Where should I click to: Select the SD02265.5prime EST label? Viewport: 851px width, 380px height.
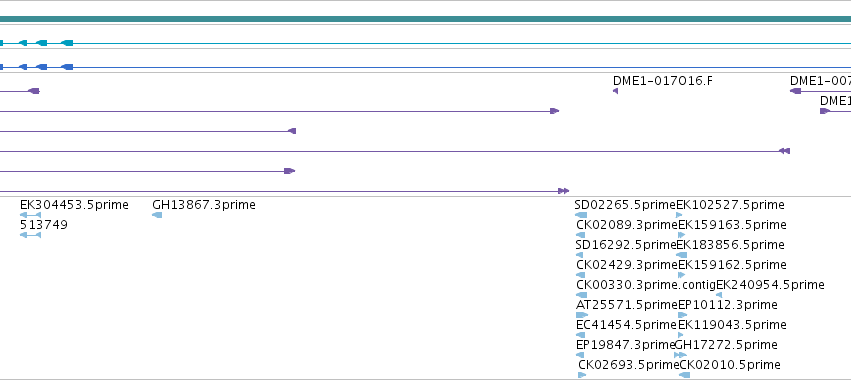pyautogui.click(x=625, y=205)
